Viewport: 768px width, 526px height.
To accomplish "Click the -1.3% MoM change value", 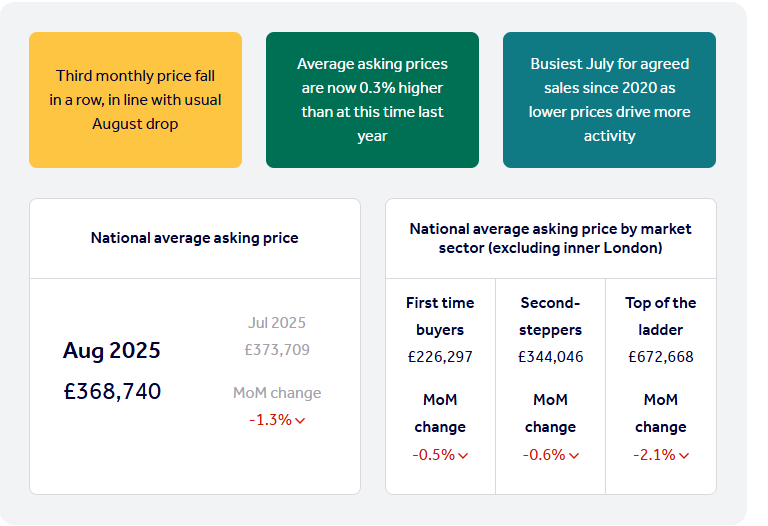I will coord(270,420).
